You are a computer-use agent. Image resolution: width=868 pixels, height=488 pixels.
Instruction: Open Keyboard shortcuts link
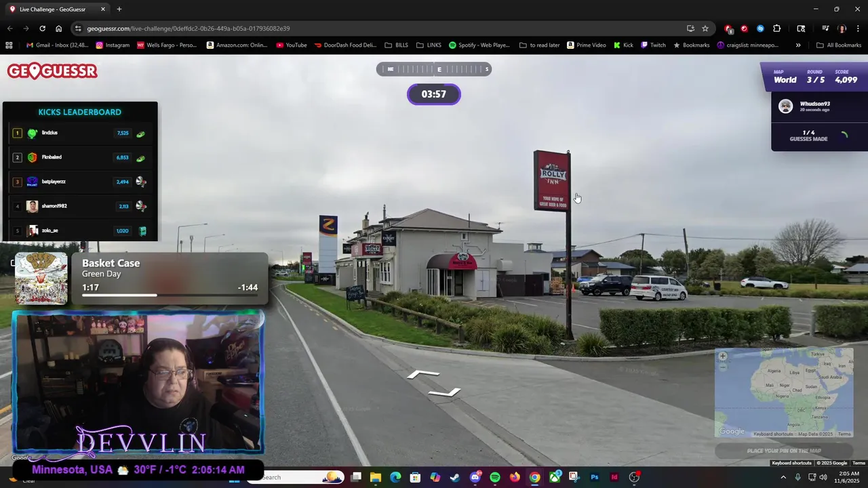pyautogui.click(x=791, y=463)
